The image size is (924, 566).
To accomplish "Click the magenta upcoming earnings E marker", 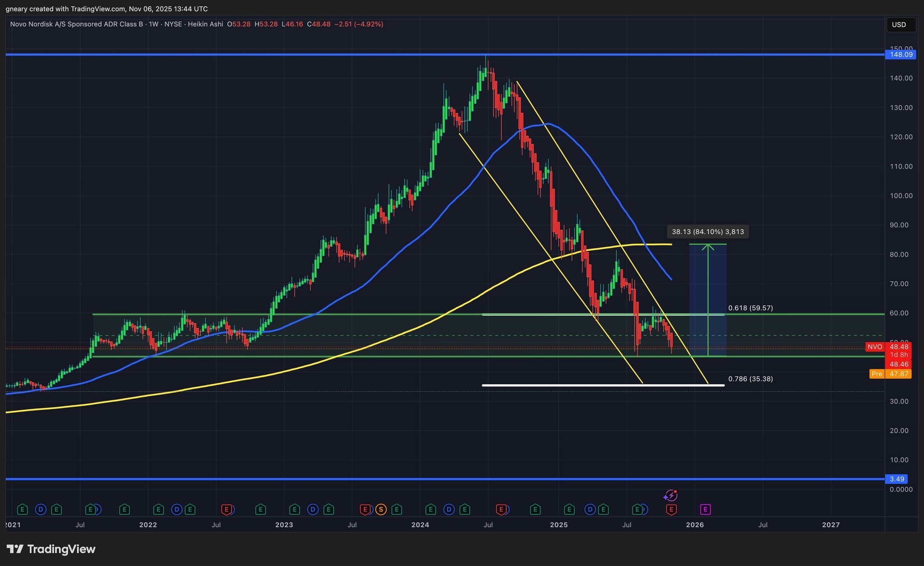I will click(705, 510).
